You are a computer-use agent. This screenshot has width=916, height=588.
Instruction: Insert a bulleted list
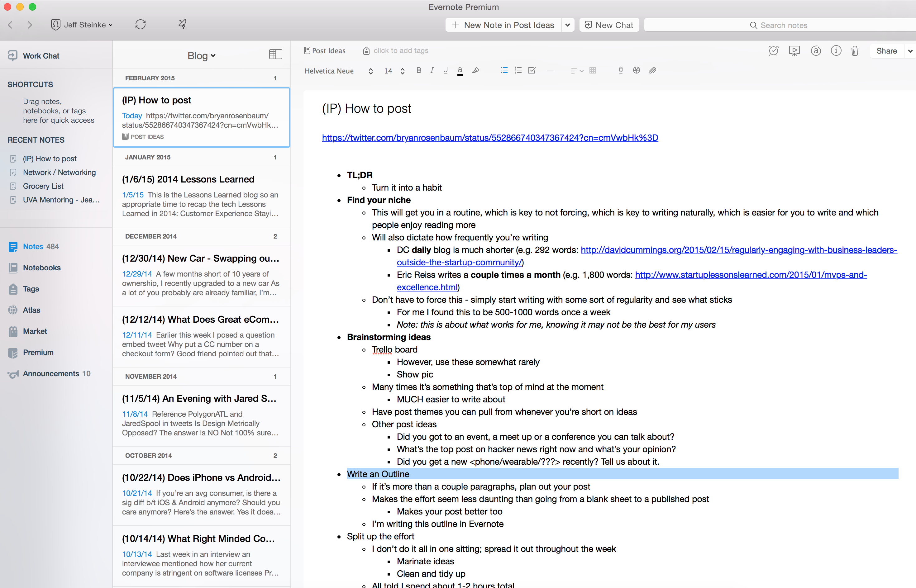point(504,71)
